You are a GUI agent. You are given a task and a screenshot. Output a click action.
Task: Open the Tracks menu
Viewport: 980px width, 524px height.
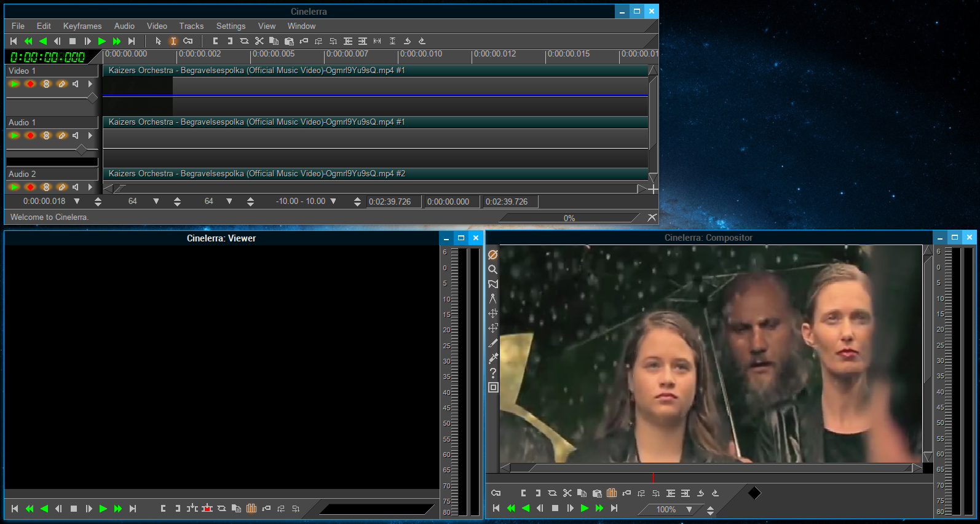click(191, 26)
